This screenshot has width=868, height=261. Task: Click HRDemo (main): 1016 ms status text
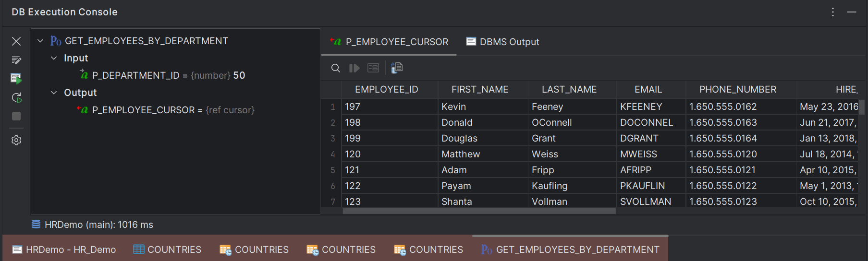[99, 225]
